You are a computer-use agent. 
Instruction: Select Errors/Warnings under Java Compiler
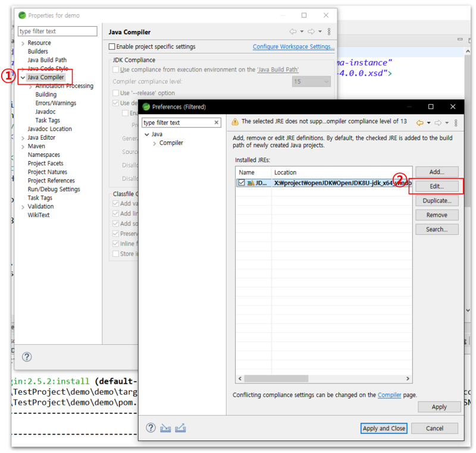56,103
